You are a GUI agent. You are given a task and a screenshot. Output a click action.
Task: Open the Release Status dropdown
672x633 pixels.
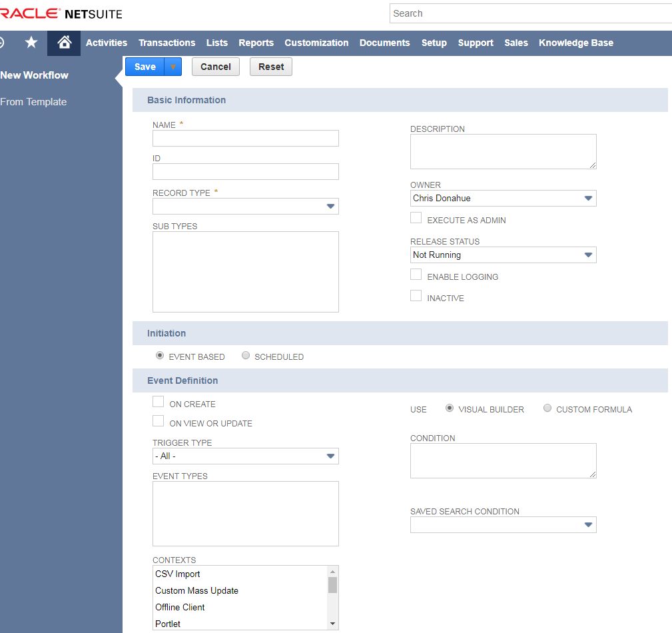[587, 255]
